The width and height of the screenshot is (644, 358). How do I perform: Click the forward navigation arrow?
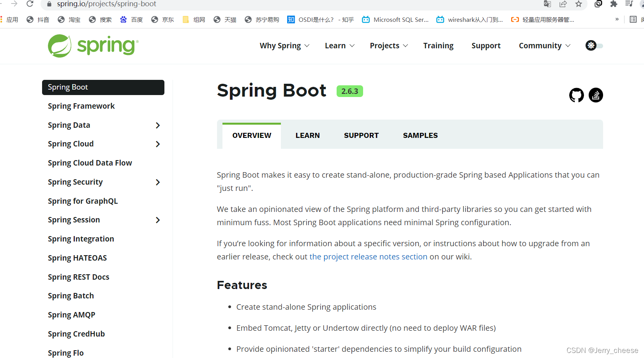coord(14,4)
